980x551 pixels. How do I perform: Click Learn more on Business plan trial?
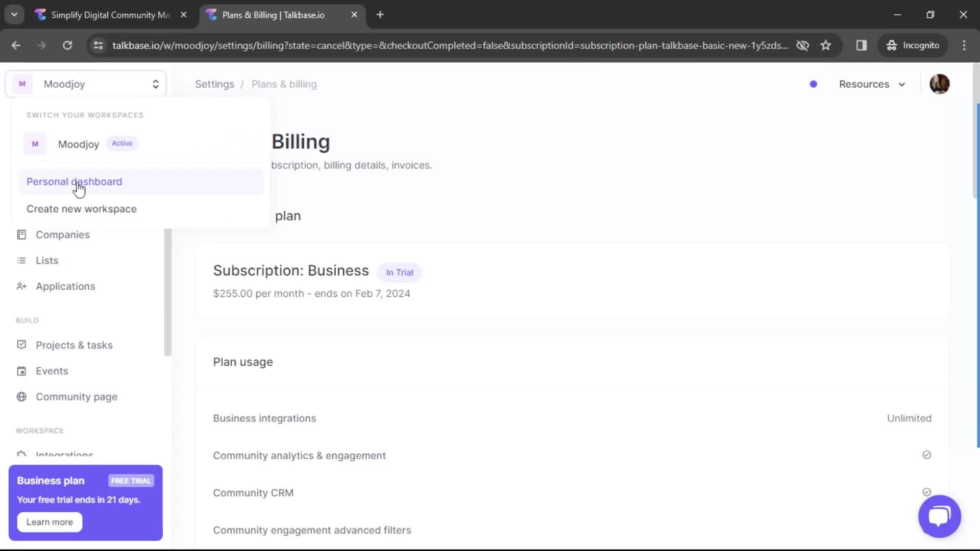49,521
